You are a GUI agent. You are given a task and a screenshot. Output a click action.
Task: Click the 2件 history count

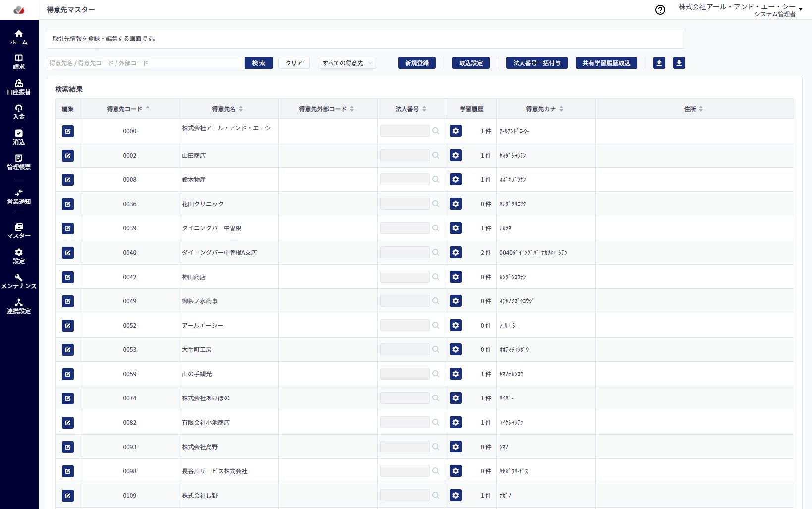[486, 253]
